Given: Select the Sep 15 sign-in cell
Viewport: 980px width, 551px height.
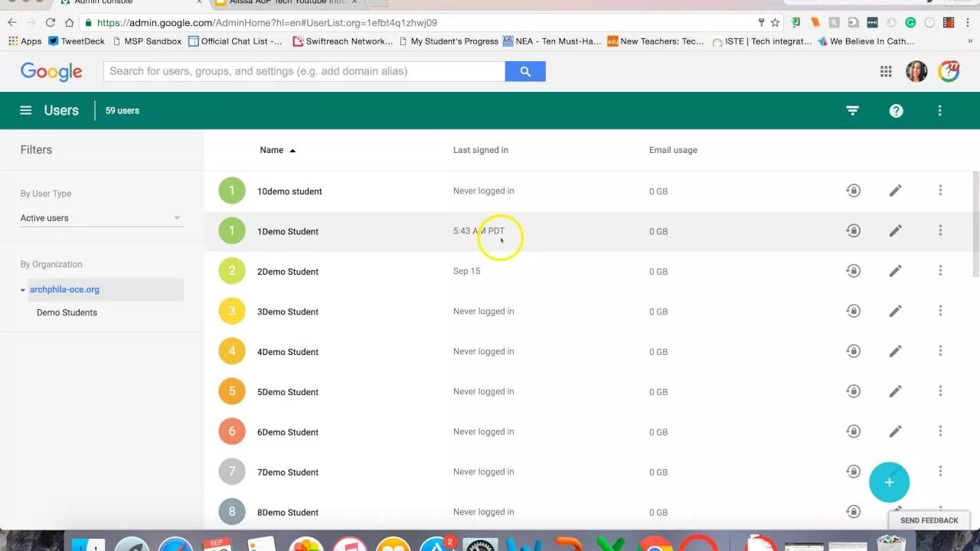Looking at the screenshot, I should tap(467, 271).
